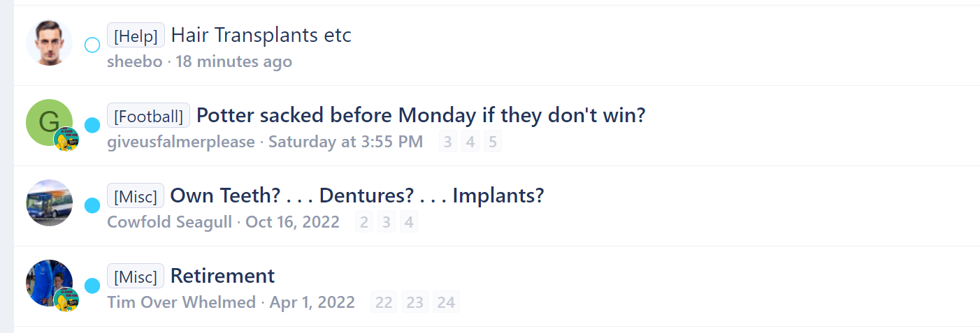Screen dimensions: 980x333
Task: Open the Own Teeth Dentures Implants thread
Action: (357, 195)
